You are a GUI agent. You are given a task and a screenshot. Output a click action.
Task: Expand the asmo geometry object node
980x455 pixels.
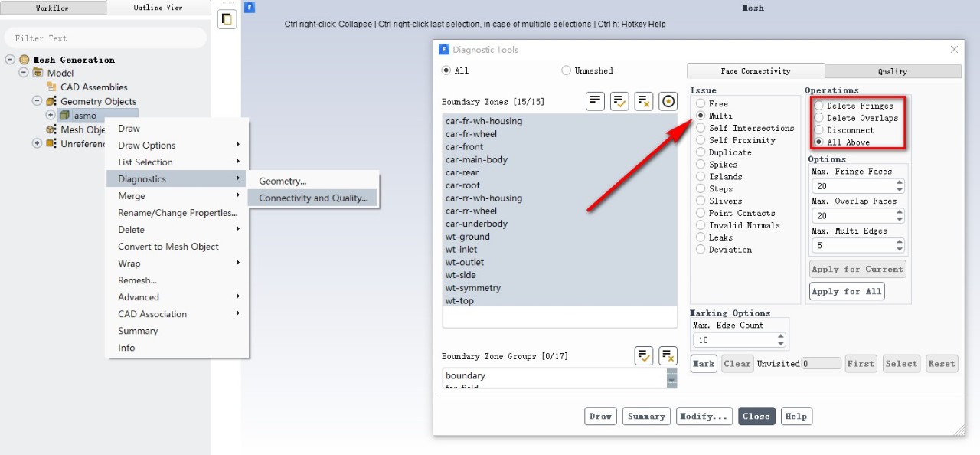point(51,116)
